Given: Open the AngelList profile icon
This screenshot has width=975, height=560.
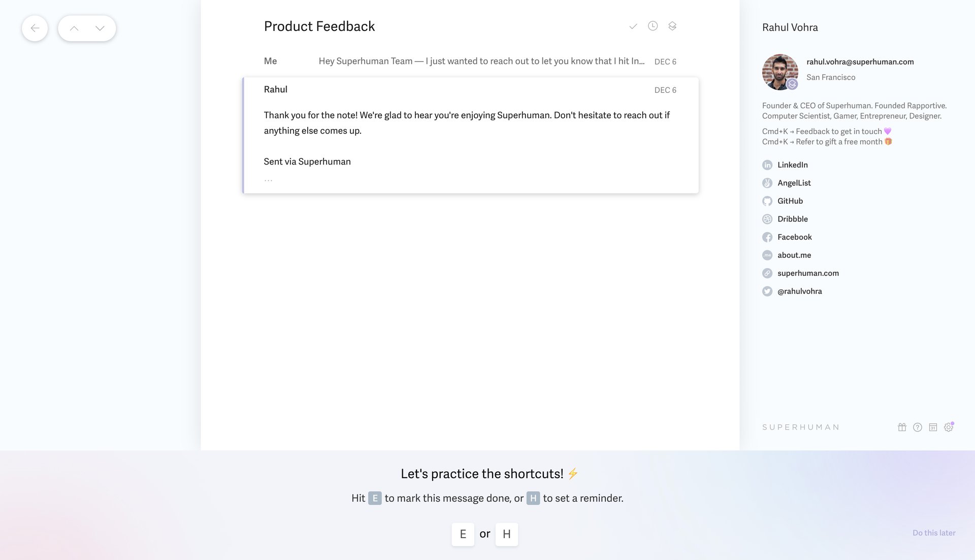Looking at the screenshot, I should pos(767,183).
